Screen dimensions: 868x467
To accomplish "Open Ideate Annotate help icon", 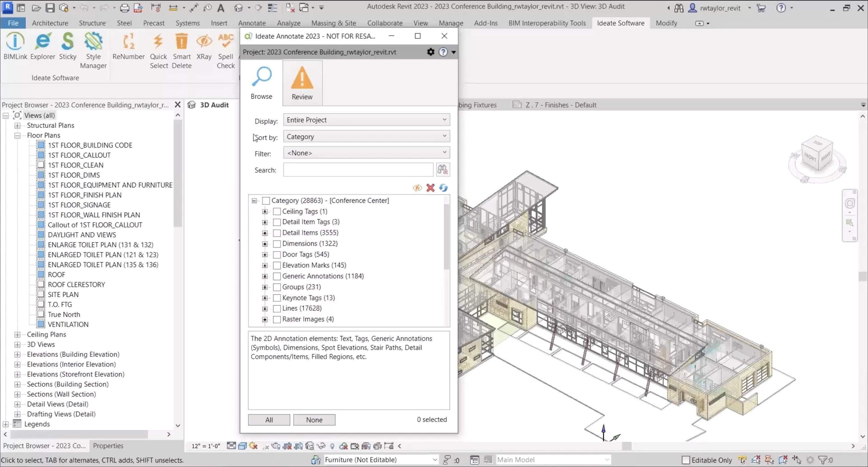I will (x=443, y=52).
